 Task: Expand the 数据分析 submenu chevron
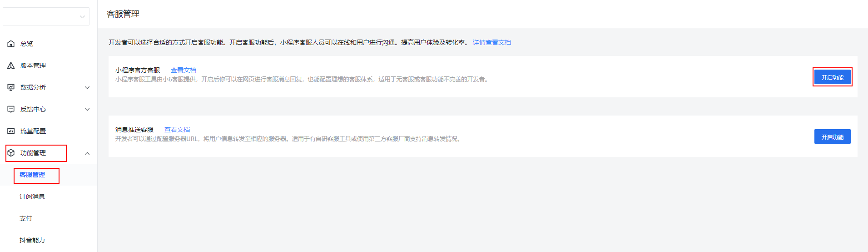coord(87,87)
